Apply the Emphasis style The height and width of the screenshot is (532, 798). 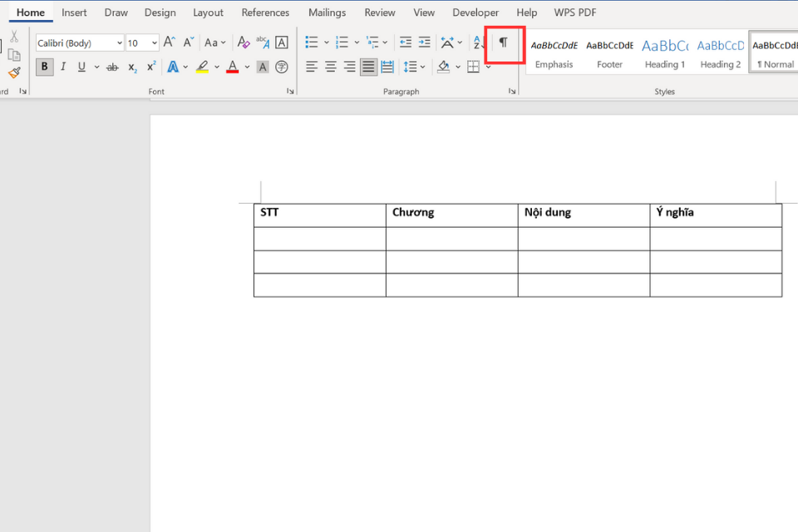pos(554,53)
